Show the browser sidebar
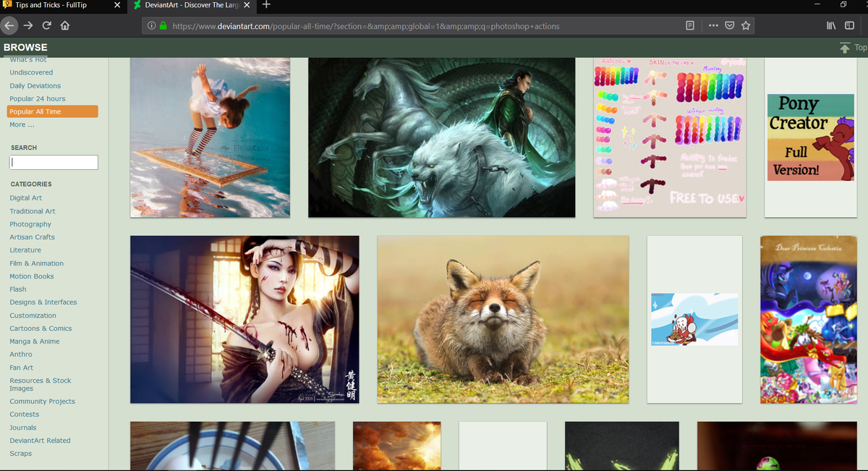The height and width of the screenshot is (471, 868). [849, 26]
